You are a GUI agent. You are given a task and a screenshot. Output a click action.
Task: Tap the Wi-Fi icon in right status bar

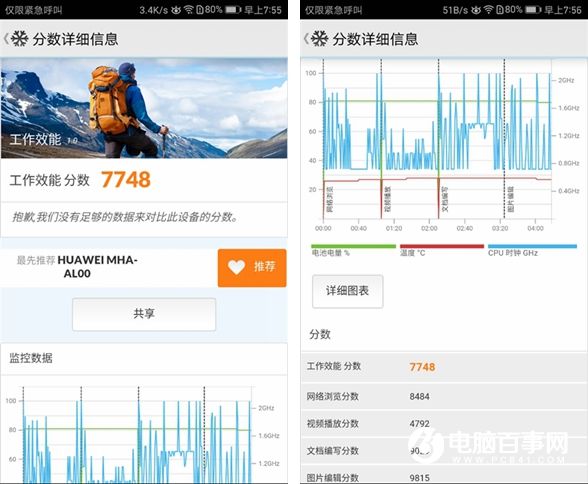[x=488, y=10]
